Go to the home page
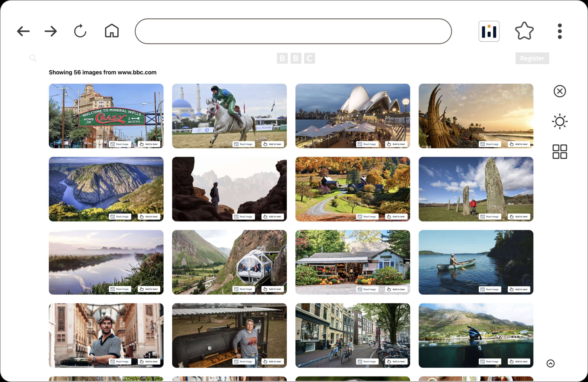Viewport: 588px width, 382px height. (112, 31)
